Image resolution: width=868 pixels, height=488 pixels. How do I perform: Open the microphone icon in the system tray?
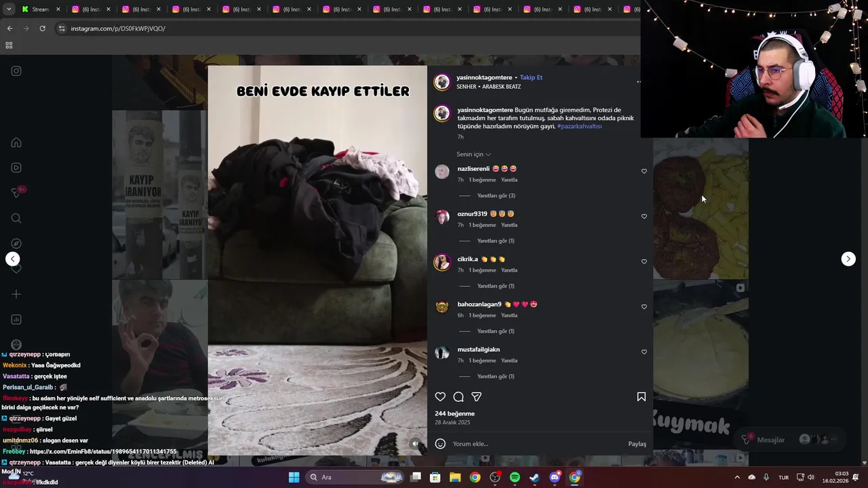(x=766, y=477)
